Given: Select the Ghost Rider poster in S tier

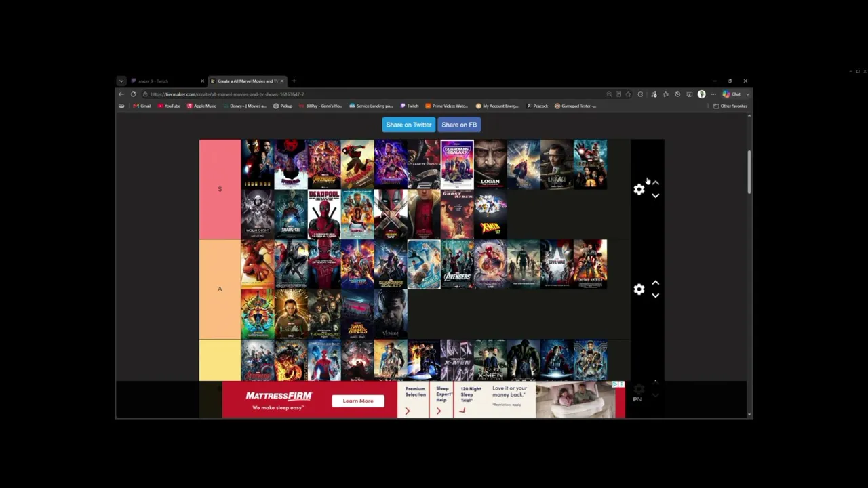Looking at the screenshot, I should click(457, 214).
